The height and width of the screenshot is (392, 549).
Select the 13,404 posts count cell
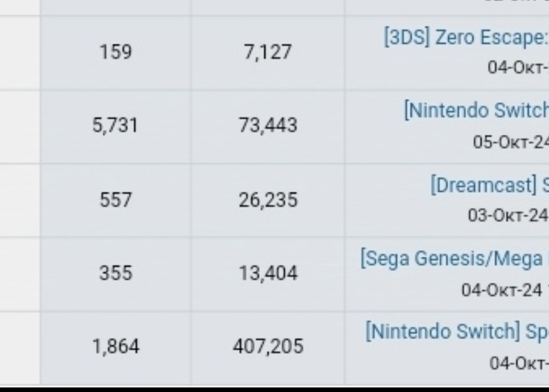[267, 273]
